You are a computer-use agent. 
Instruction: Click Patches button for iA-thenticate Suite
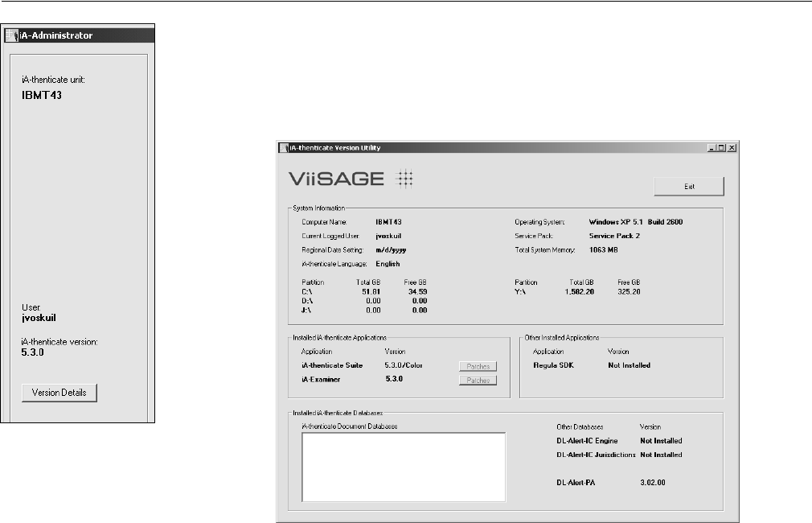point(478,366)
